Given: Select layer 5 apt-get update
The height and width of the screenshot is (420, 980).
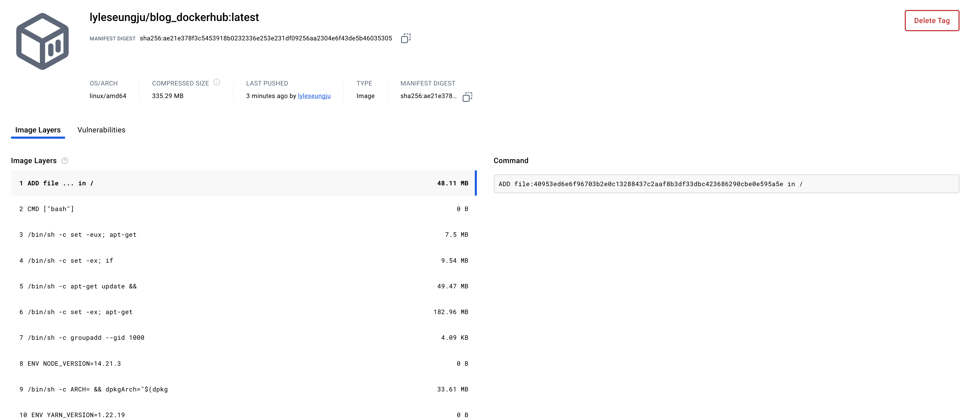Looking at the screenshot, I should pyautogui.click(x=244, y=286).
